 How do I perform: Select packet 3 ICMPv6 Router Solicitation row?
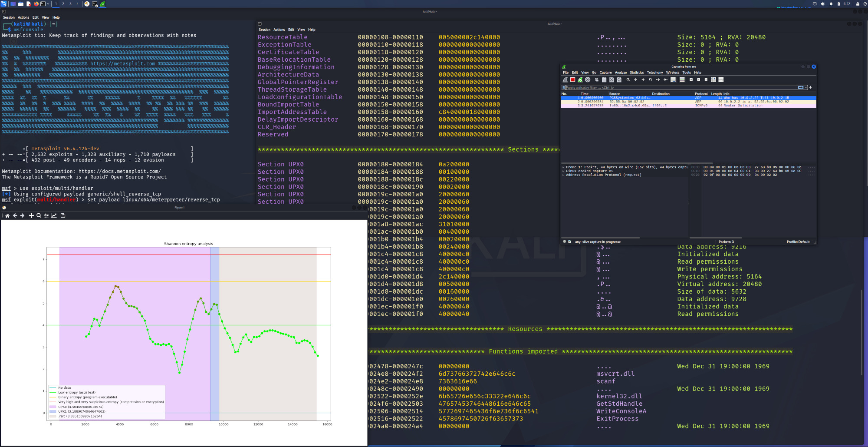pos(688,106)
